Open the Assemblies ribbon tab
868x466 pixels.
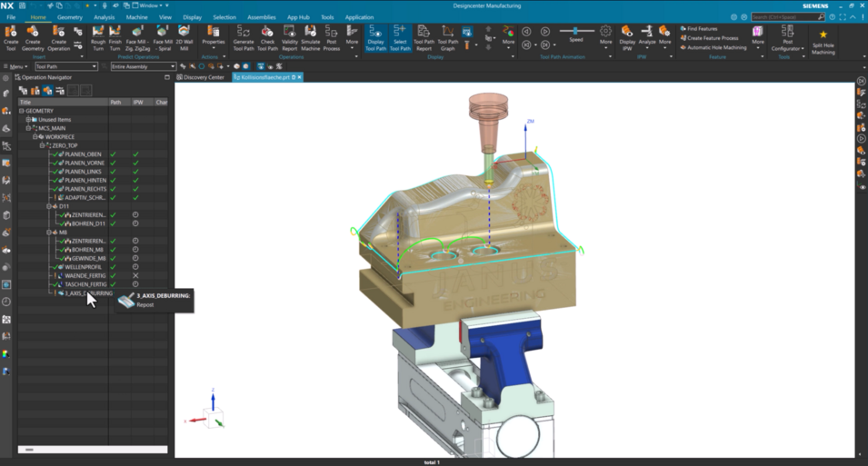(x=261, y=17)
